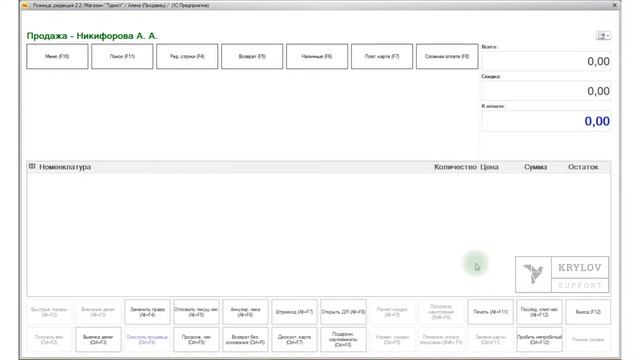Click Подарочн. сертификаты (Ctrl+F8) button
640x360 pixels.
(x=343, y=339)
